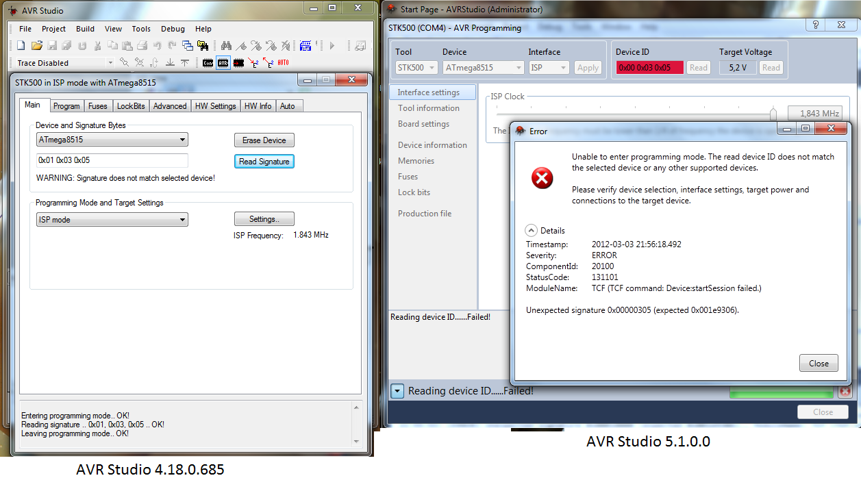This screenshot has height=504, width=861.
Task: Open the Tools menu in AVR Studio 4
Action: point(141,29)
